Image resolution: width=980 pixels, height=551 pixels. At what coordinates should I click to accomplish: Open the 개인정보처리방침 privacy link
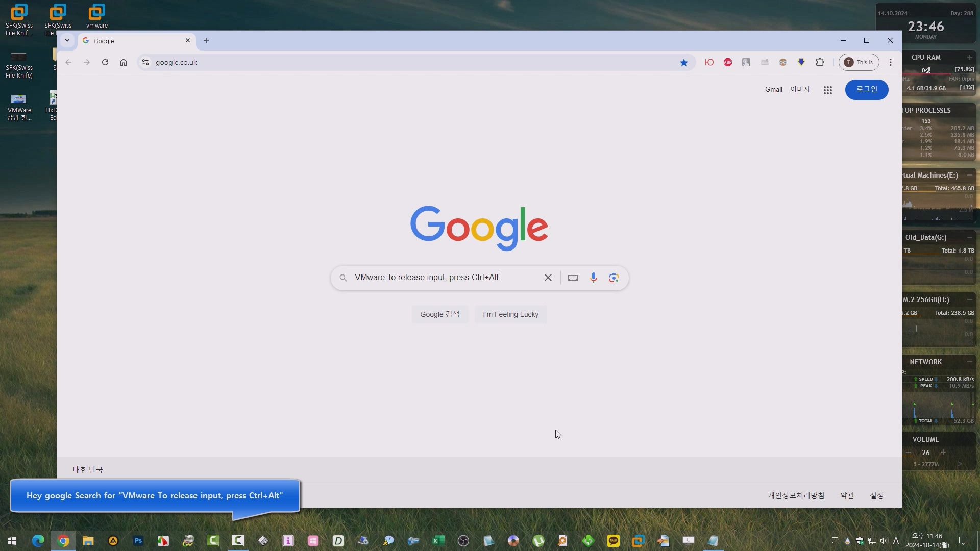796,495
